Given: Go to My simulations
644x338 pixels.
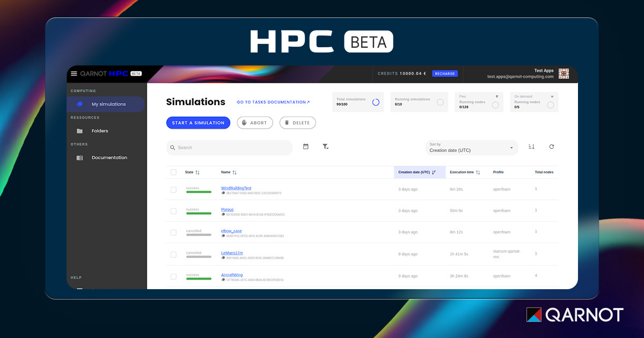Looking at the screenshot, I should click(106, 104).
